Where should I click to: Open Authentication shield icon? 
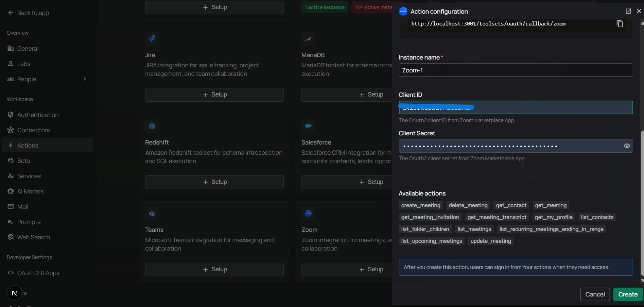tap(11, 115)
